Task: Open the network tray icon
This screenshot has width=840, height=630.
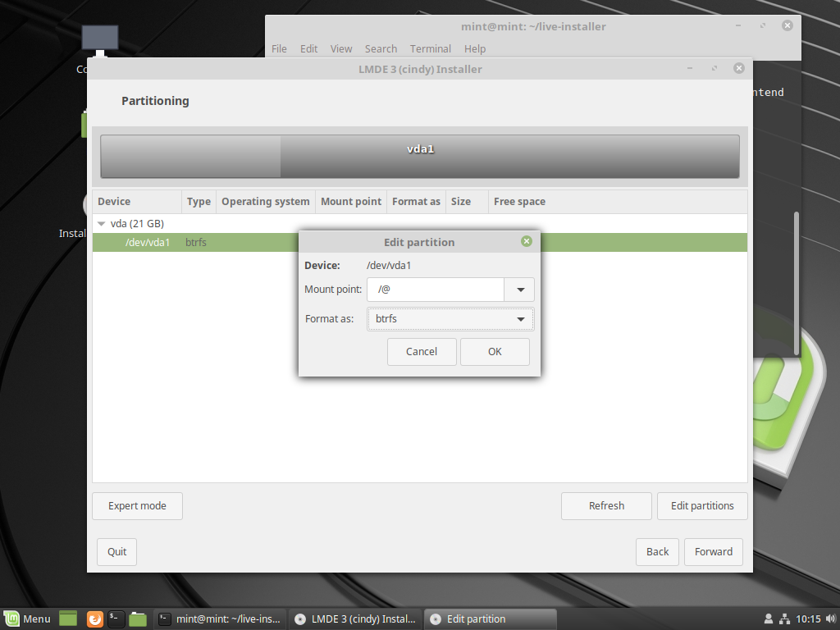Action: (x=785, y=619)
